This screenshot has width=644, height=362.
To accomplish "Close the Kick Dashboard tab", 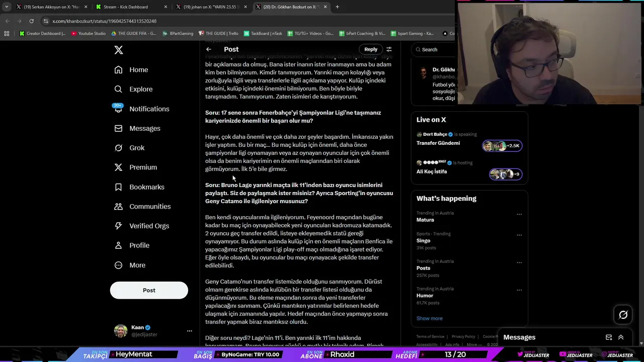I will pyautogui.click(x=166, y=7).
